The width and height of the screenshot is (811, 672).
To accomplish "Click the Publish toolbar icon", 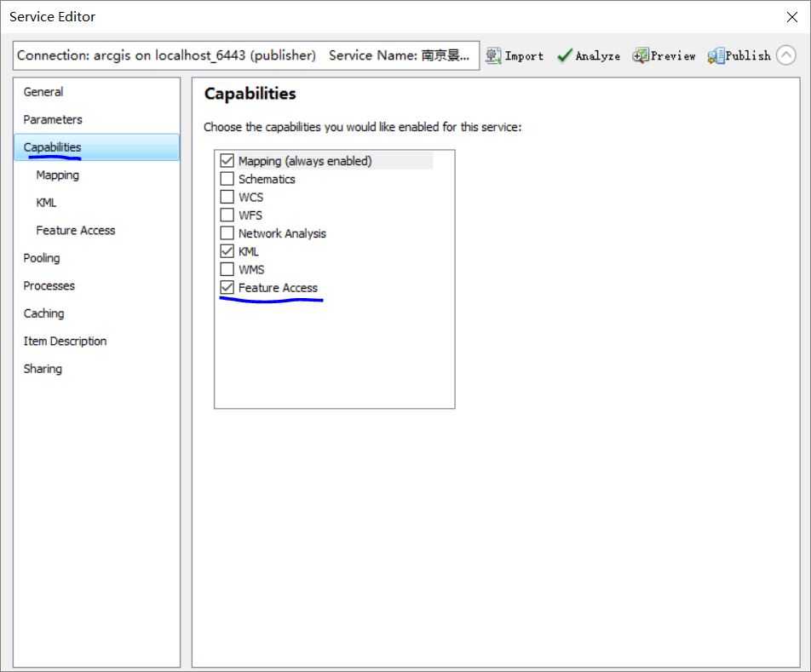I will [716, 55].
